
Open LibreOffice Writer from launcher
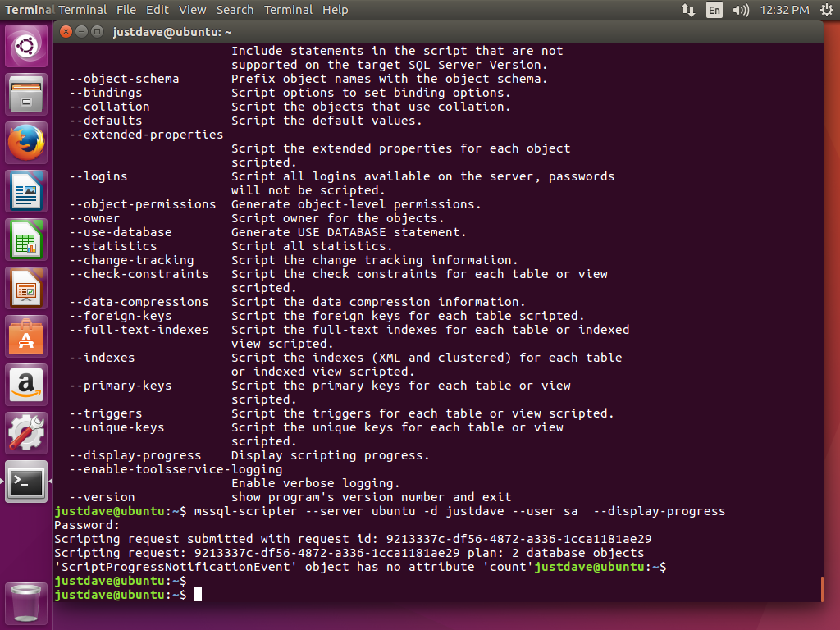pyautogui.click(x=27, y=191)
